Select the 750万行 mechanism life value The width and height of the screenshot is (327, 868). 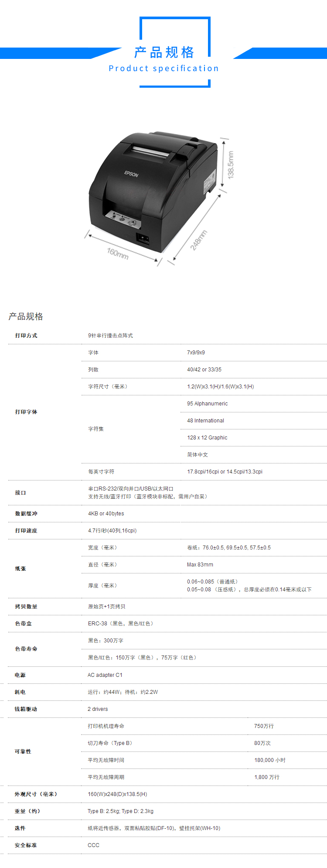click(x=264, y=726)
